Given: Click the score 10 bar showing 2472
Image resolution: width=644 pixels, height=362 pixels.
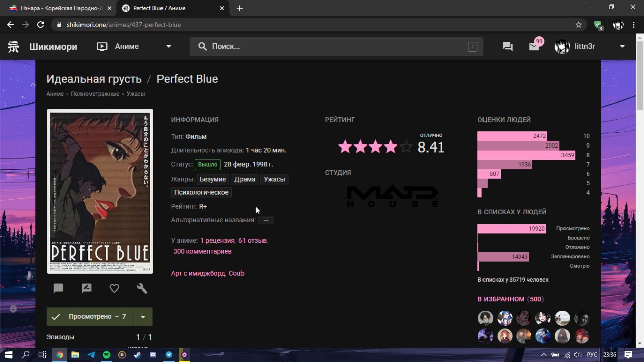Looking at the screenshot, I should click(512, 136).
